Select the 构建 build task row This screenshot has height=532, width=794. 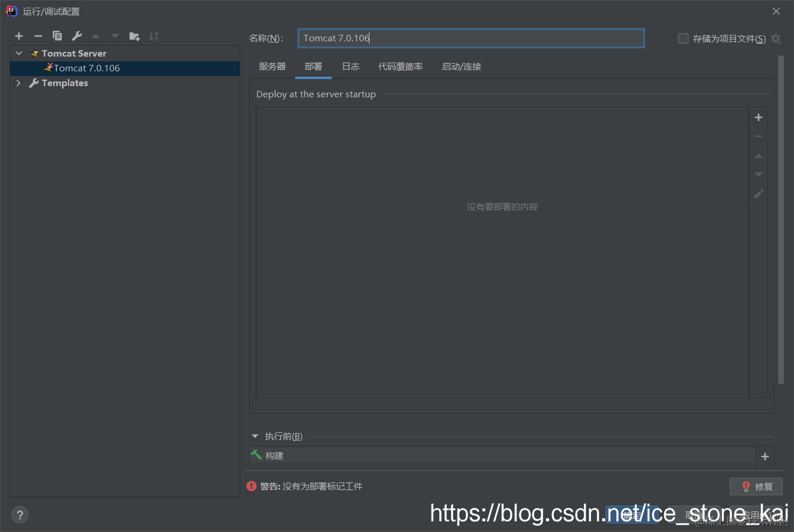click(x=502, y=456)
